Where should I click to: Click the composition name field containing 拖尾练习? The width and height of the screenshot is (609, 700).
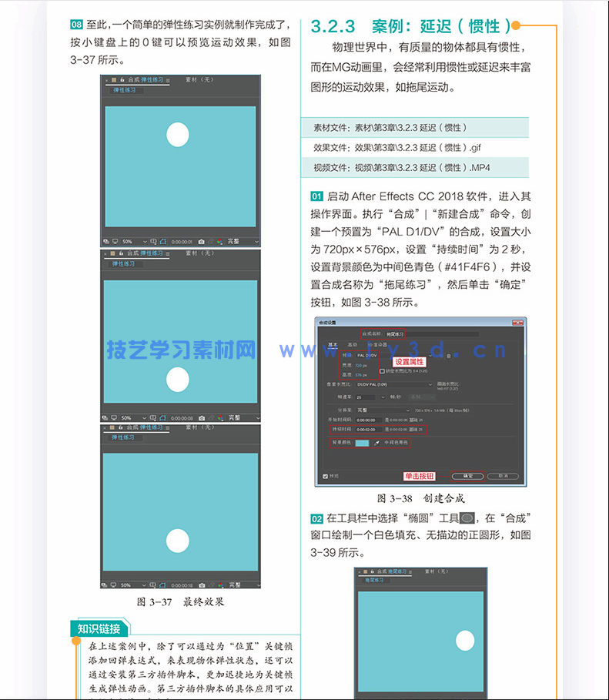(432, 334)
